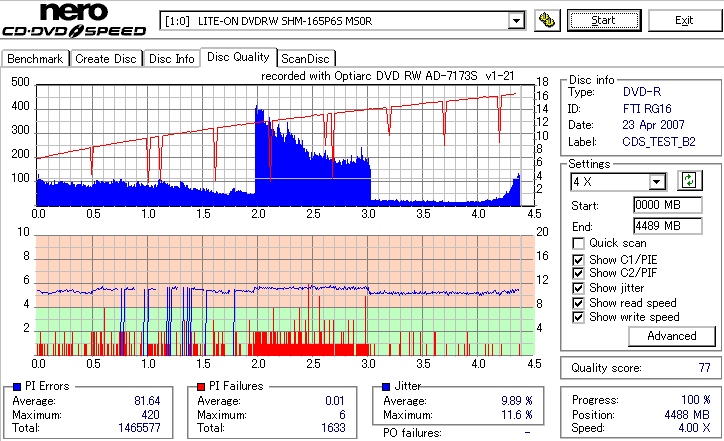
Task: Click the PI Failures average 0.01
Action: coord(335,401)
